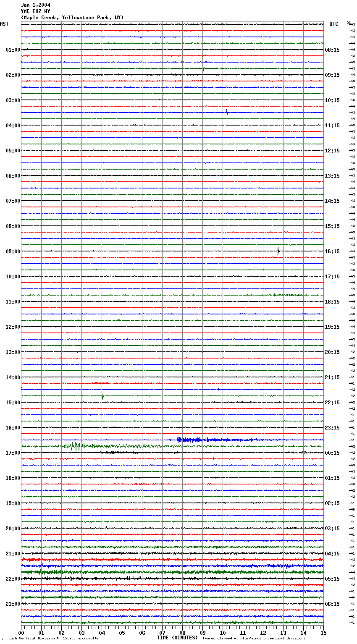Click the green wave burst on the 16:45 trace
357x644 pixels.
click(76, 446)
